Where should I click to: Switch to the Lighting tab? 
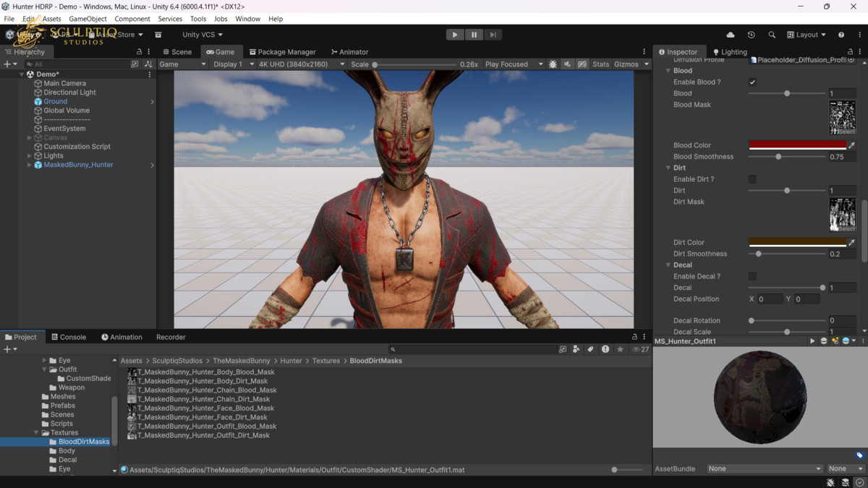[730, 52]
